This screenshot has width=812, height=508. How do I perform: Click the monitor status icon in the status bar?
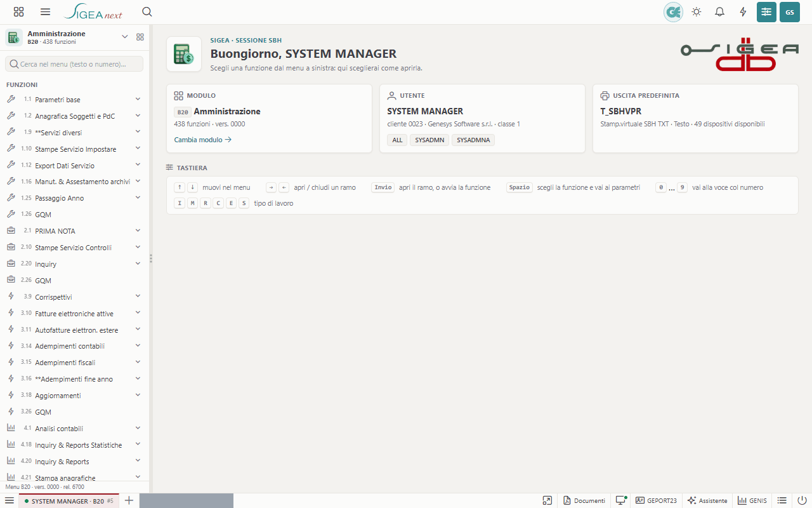[621, 501]
